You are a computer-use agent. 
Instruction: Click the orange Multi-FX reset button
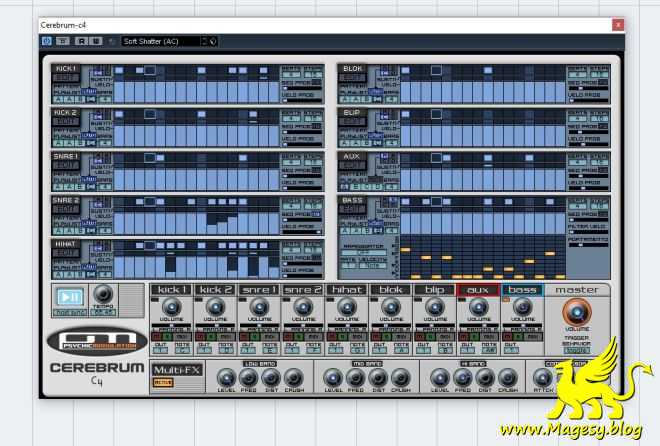[x=163, y=382]
